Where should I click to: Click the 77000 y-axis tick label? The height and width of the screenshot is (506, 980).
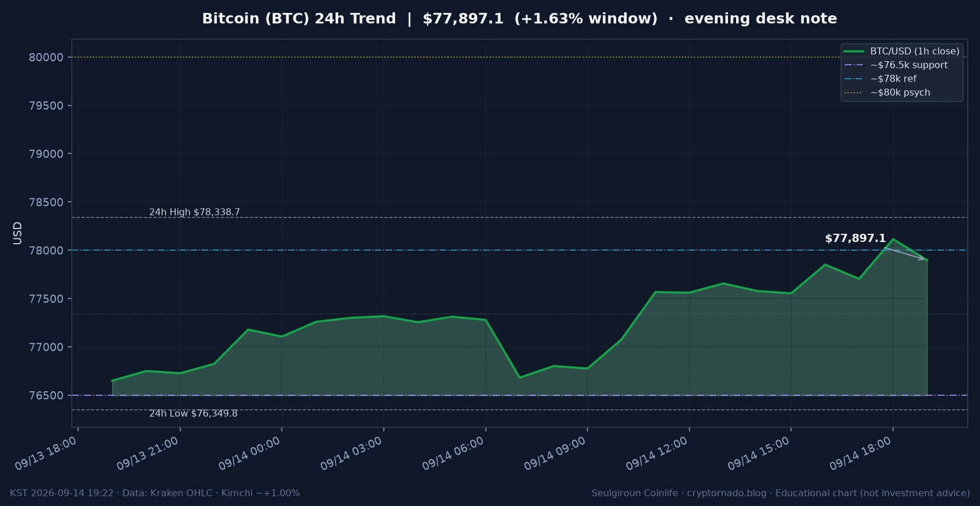pyautogui.click(x=46, y=347)
